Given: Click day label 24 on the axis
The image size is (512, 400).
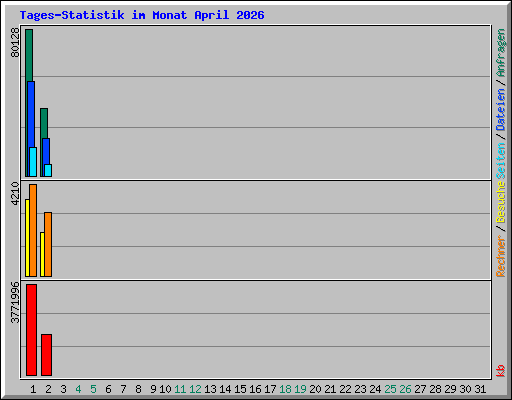Looking at the screenshot, I should tap(375, 389).
